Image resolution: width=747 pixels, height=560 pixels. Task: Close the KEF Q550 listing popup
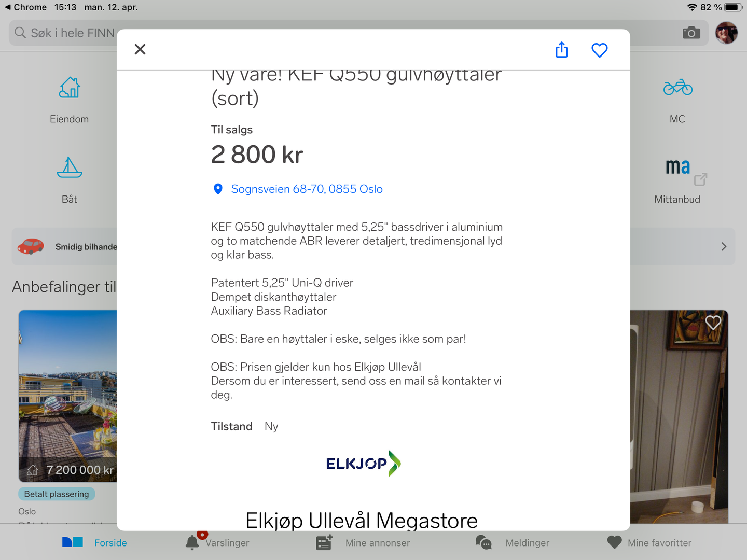coord(140,49)
